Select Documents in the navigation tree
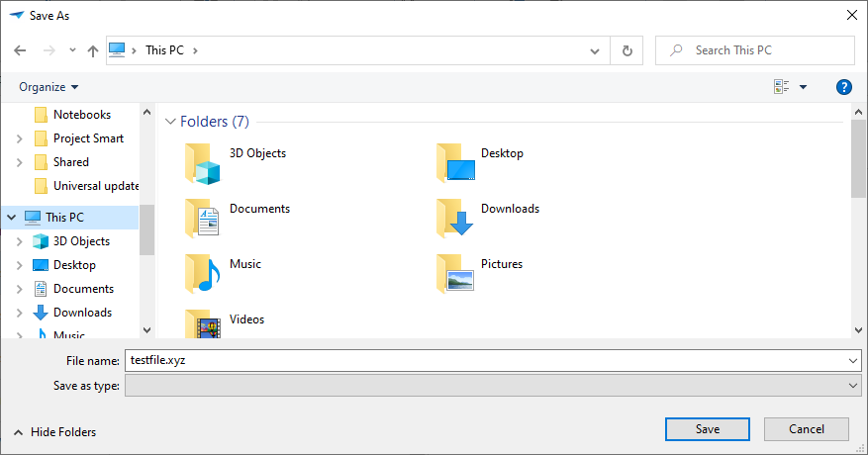This screenshot has height=455, width=868. (x=83, y=289)
